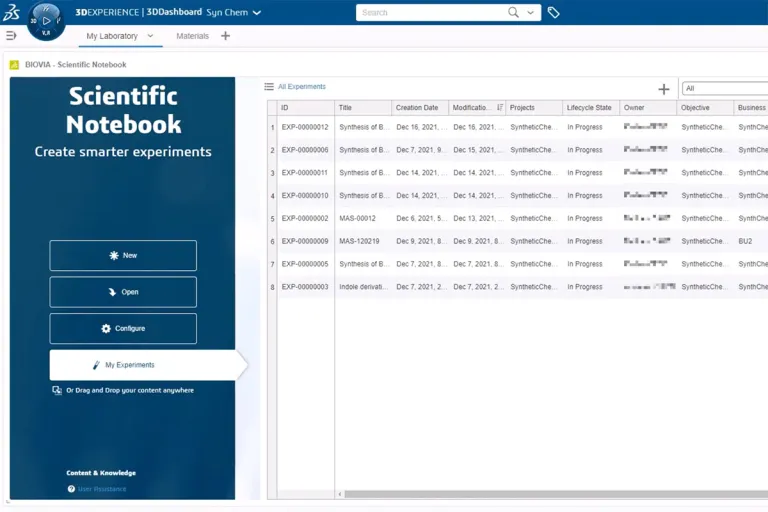Click the horizontal scrollbar of the table
The image size is (768, 512).
point(556,494)
